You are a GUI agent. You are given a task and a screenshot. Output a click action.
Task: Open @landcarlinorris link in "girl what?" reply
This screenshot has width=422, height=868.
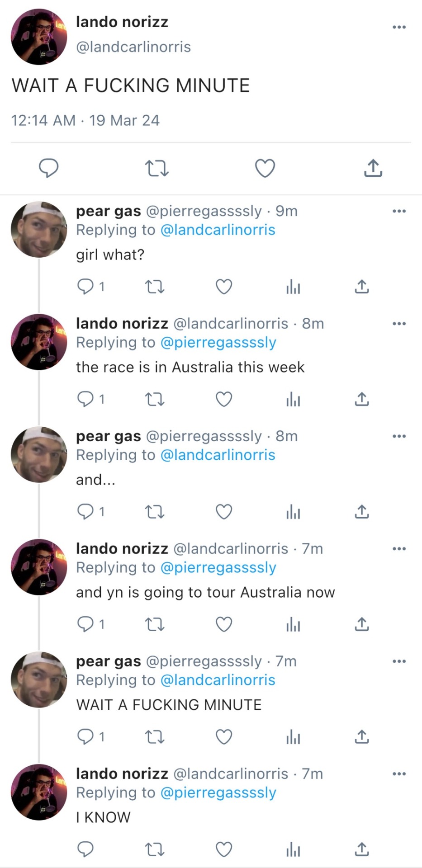(x=218, y=230)
